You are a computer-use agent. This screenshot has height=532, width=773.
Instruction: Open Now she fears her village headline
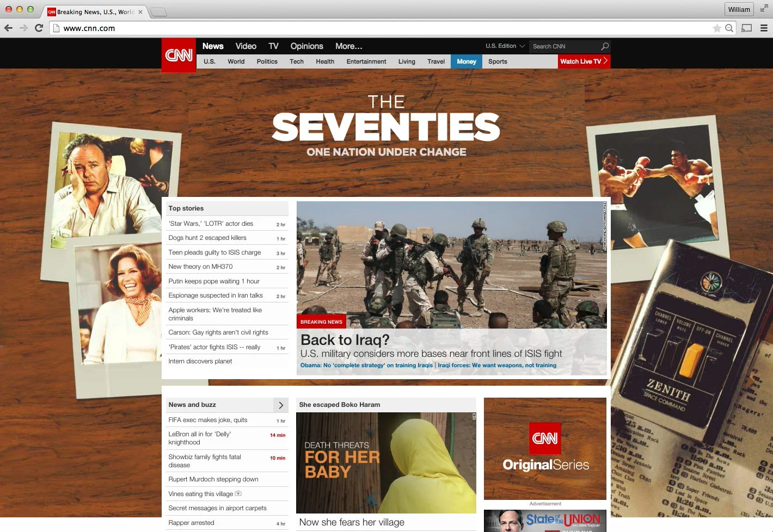352,522
